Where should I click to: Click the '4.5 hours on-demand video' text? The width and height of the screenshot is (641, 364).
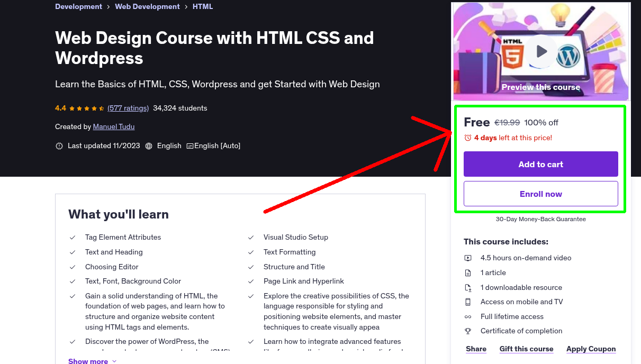pos(526,258)
